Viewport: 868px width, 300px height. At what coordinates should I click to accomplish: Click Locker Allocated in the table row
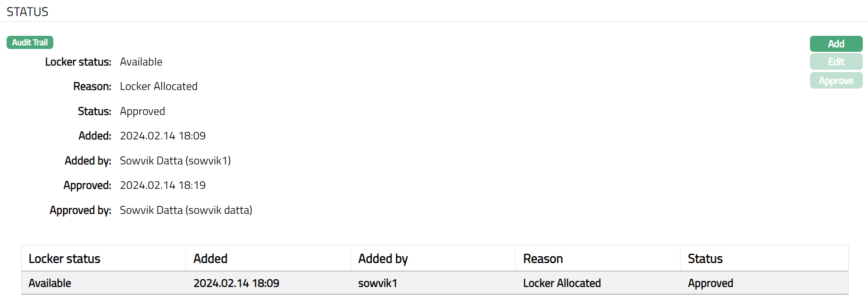[562, 283]
